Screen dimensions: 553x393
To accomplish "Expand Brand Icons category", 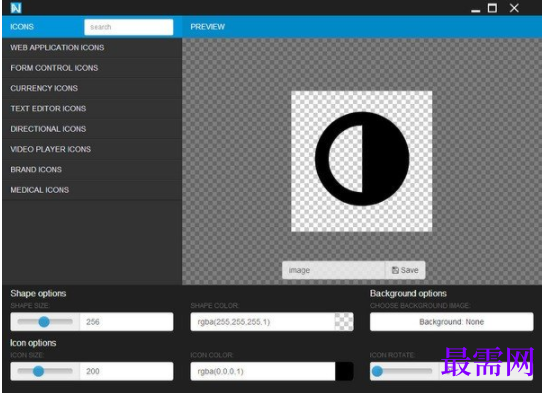I will pos(92,170).
